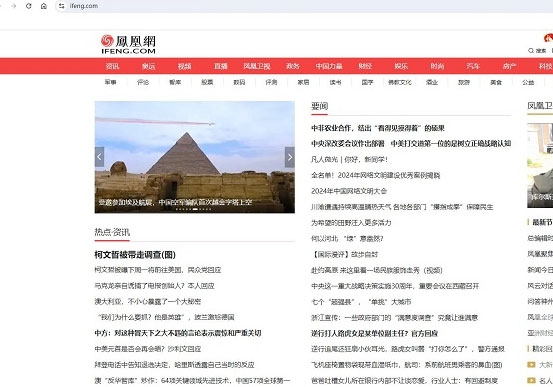This screenshot has width=553, height=387.
Task: Show previous slide with left carousel arrow
Action: 99,157
